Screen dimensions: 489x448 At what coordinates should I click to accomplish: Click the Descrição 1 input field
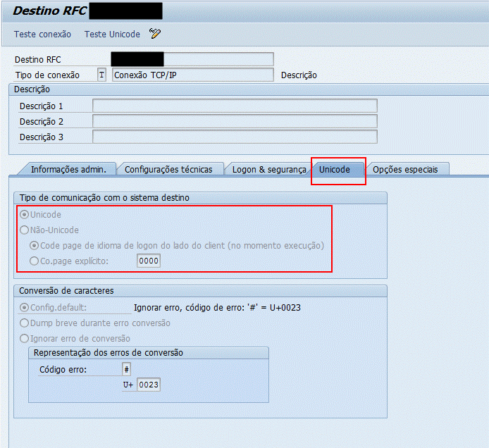click(x=235, y=106)
